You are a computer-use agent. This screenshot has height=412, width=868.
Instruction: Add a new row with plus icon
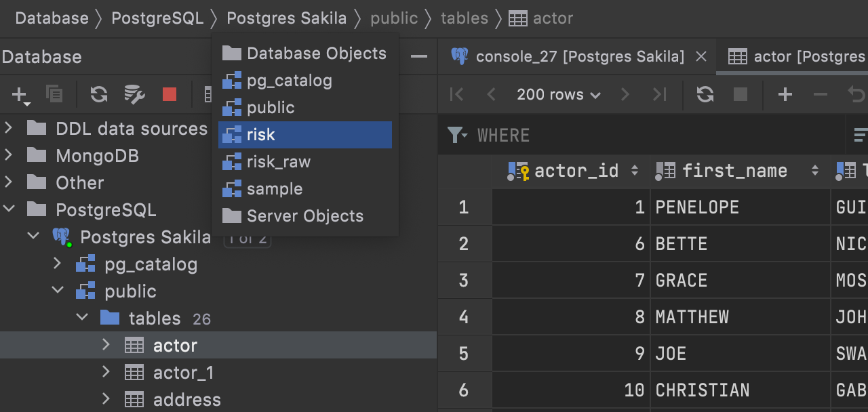pos(785,94)
